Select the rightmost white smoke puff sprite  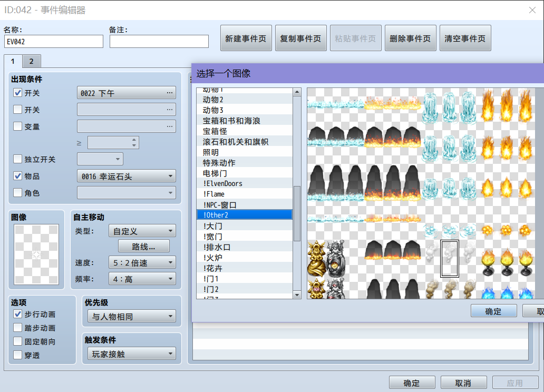[469, 252]
